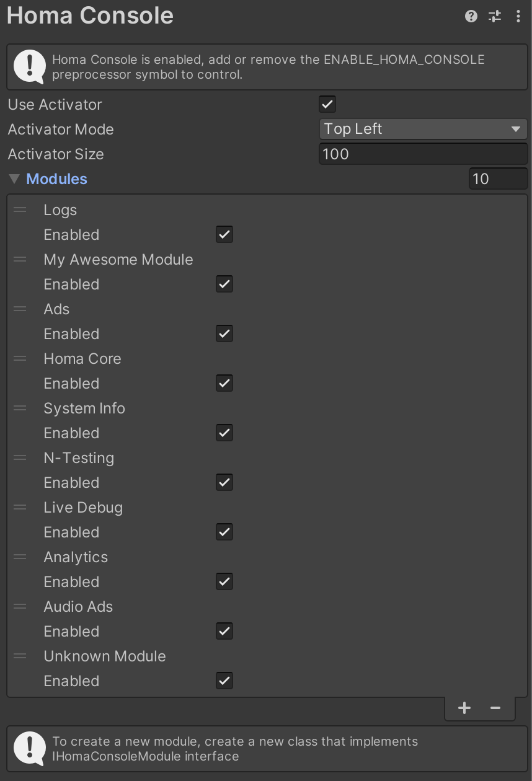This screenshot has height=781, width=532.
Task: Disable the Live Debug module checkbox
Action: (224, 532)
